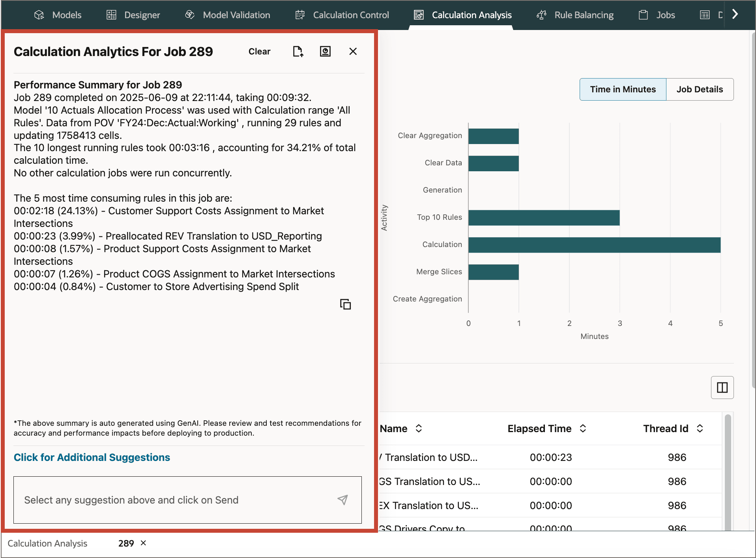The height and width of the screenshot is (558, 756).
Task: Close the Calculation Analytics panel
Action: point(353,52)
